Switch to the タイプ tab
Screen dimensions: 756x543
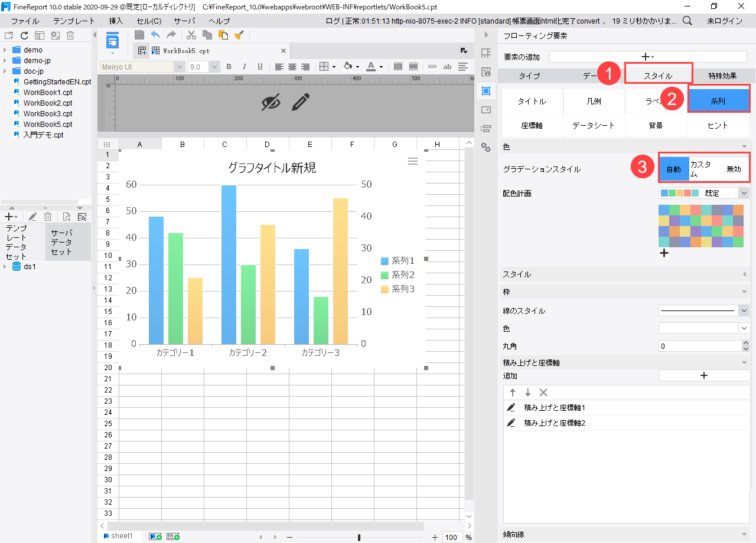[529, 76]
